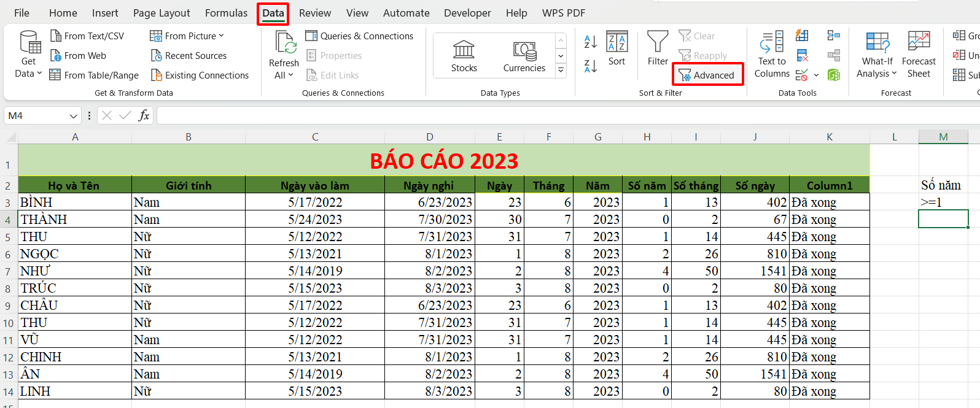The image size is (980, 408).
Task: Open the Help tab
Action: [516, 13]
